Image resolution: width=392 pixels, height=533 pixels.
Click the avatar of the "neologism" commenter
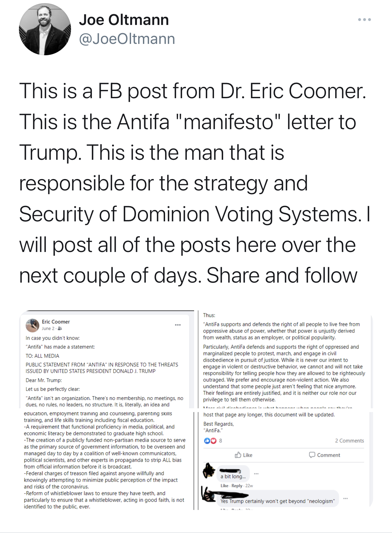(209, 495)
